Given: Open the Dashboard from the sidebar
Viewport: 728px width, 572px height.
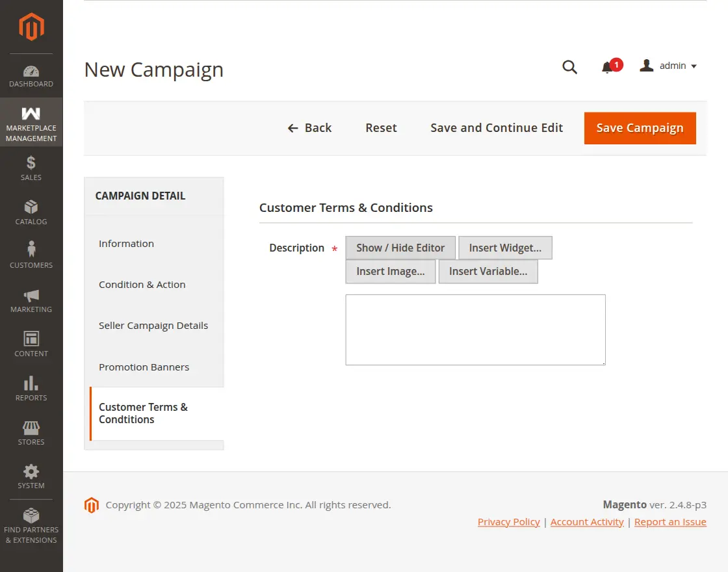Looking at the screenshot, I should pyautogui.click(x=31, y=75).
